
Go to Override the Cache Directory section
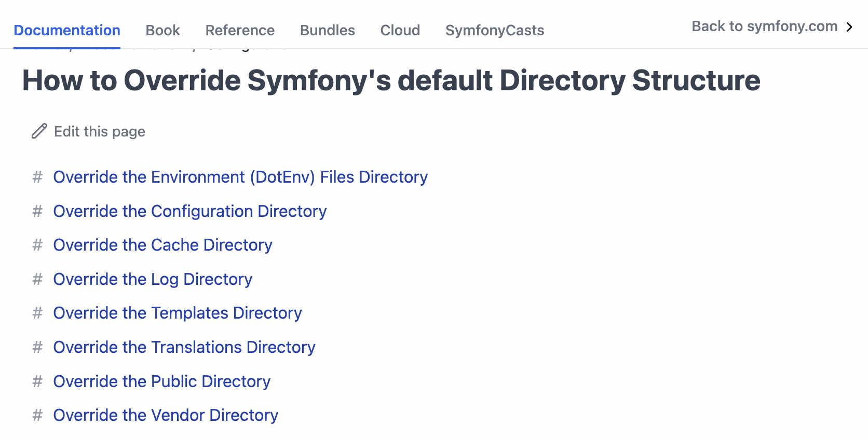point(162,245)
